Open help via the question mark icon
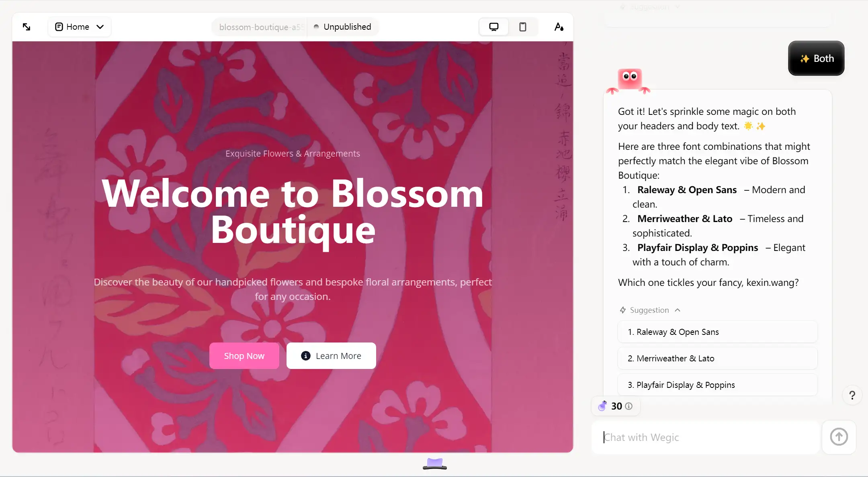 click(852, 395)
